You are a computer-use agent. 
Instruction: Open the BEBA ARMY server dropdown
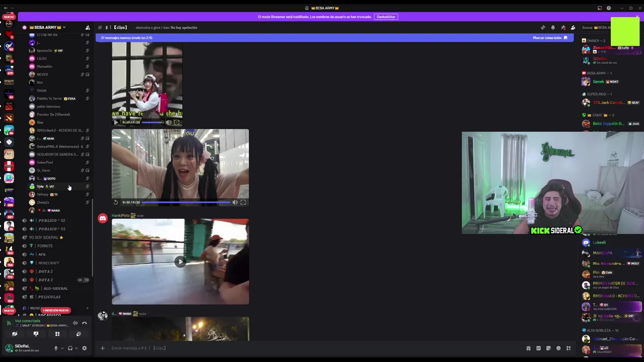pos(46,27)
